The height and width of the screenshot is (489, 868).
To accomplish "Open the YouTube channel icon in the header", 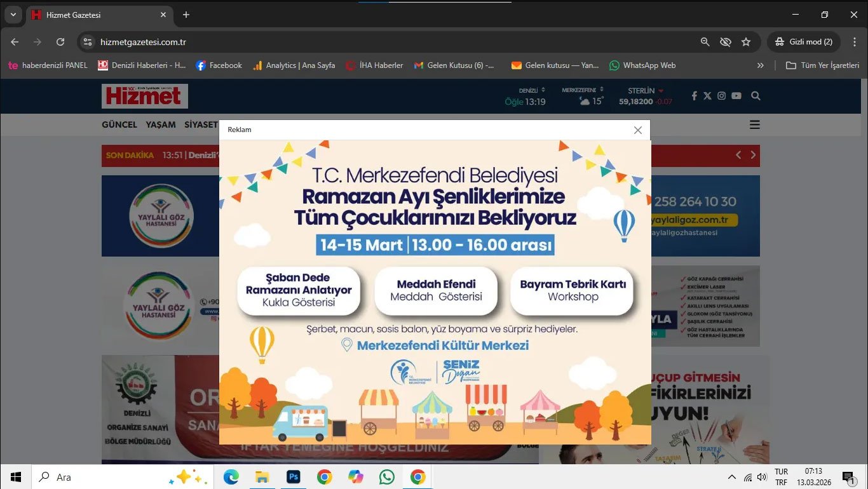I will pyautogui.click(x=736, y=95).
